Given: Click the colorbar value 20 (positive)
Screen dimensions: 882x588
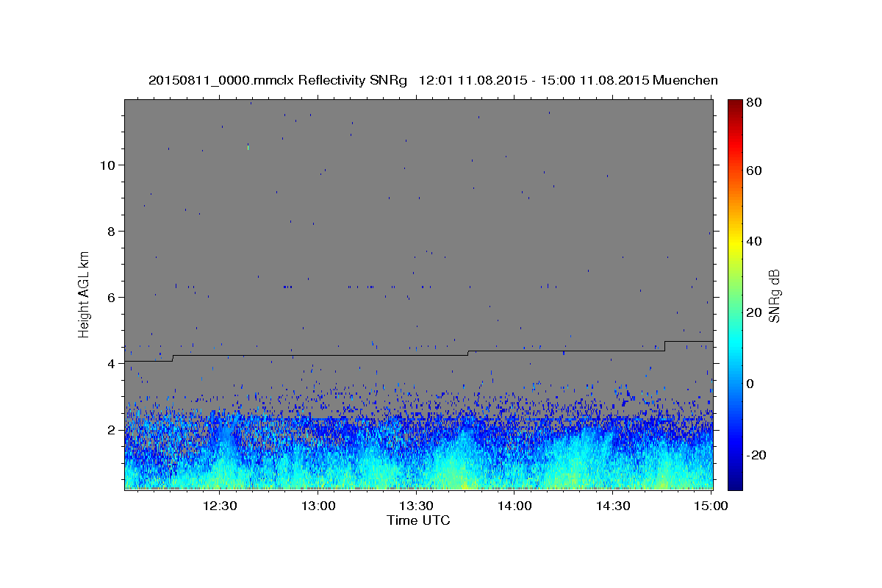Looking at the screenshot, I should coord(753,312).
